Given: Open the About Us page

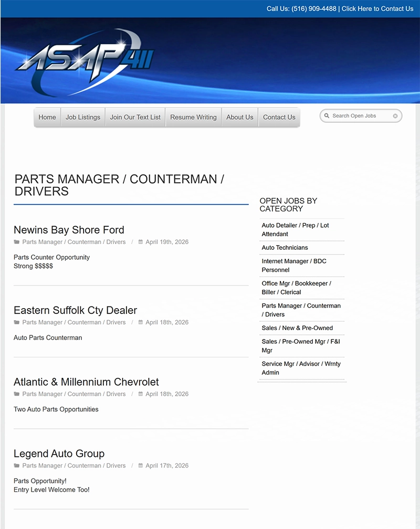Looking at the screenshot, I should (240, 117).
